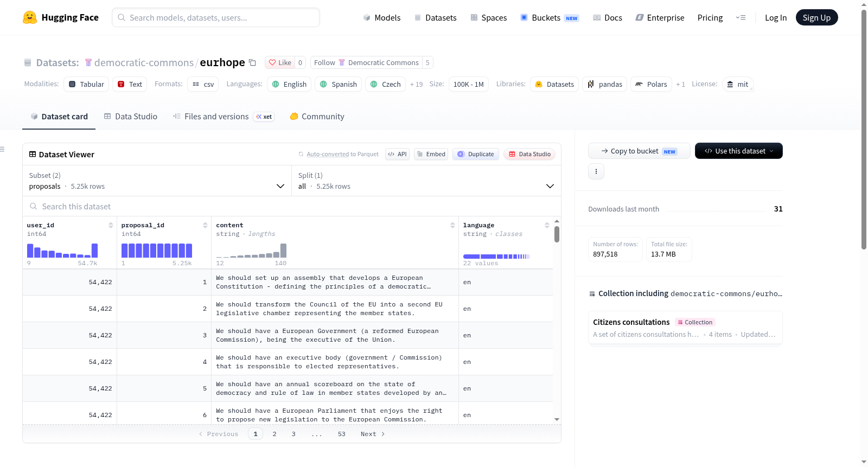Open the Enterprise menu item
Screen dimensions: 868x467
(660, 18)
